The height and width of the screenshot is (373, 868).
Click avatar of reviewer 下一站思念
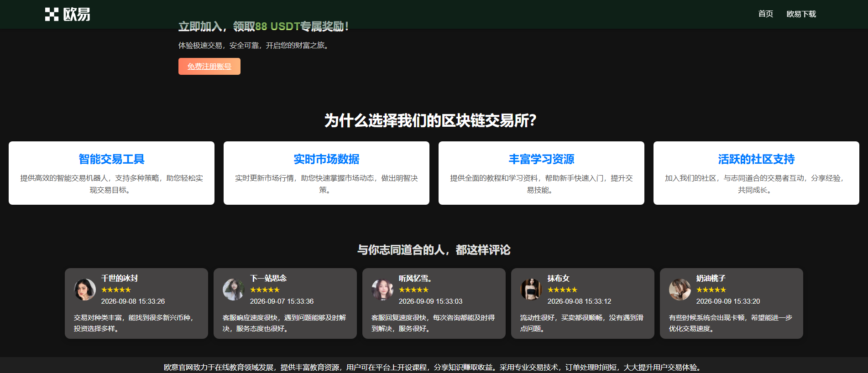[234, 290]
